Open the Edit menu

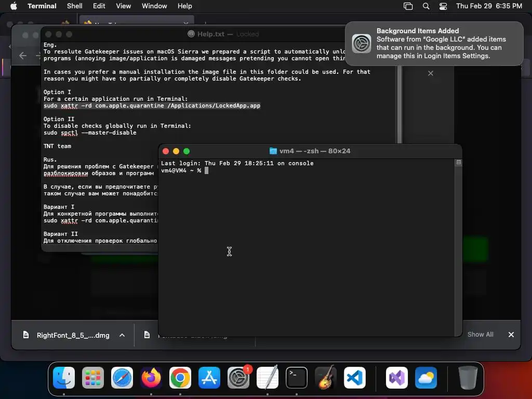(x=99, y=6)
